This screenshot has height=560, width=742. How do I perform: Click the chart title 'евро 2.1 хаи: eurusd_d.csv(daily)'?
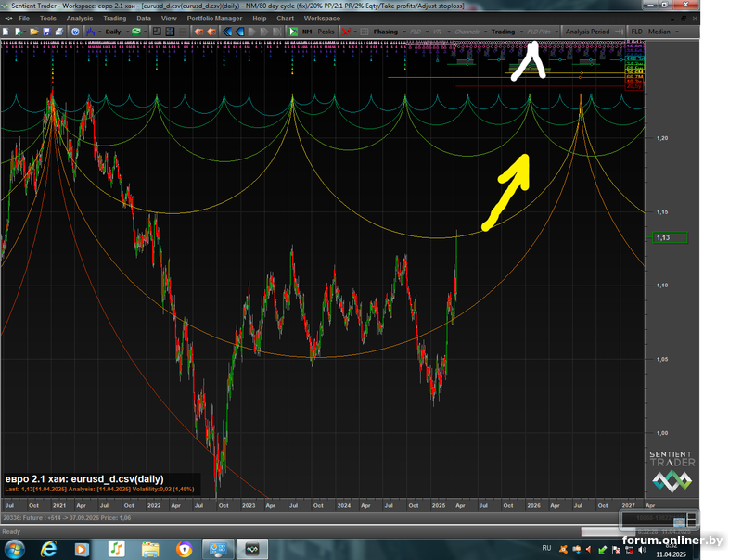point(84,479)
